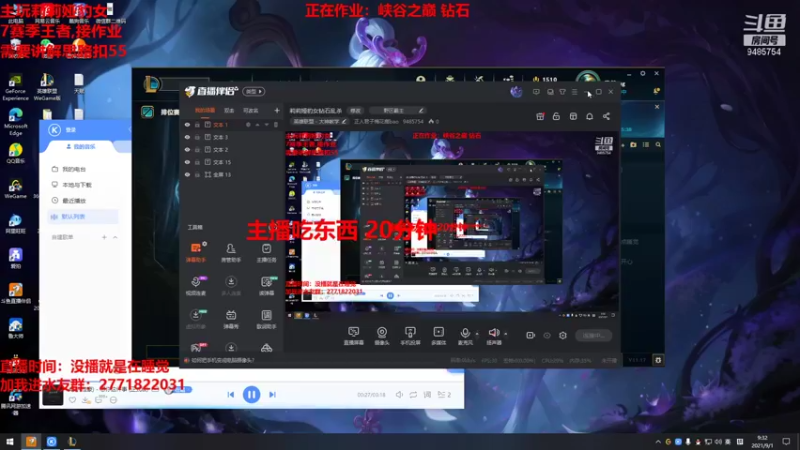
Task: Open the 弹幕秀 tool
Action: click(231, 319)
